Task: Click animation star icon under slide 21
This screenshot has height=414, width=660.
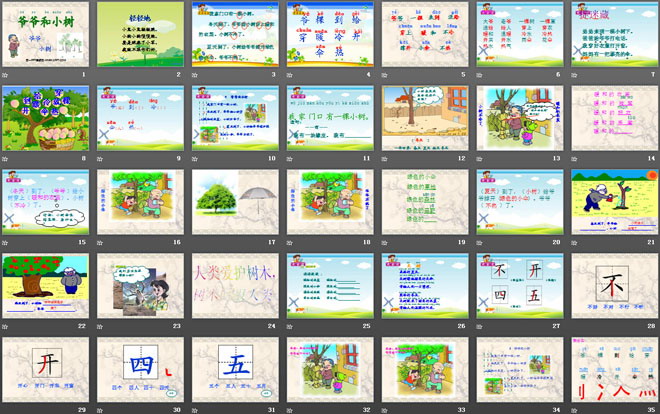Action: pyautogui.click(x=574, y=242)
